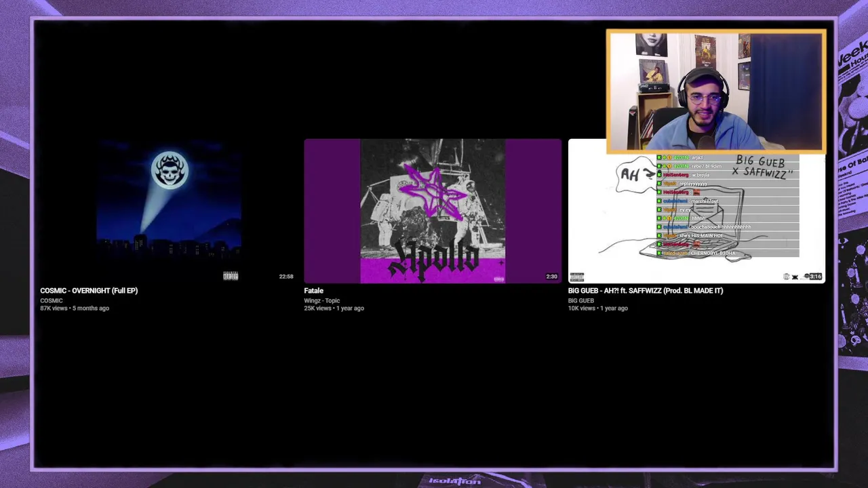868x488 pixels.
Task: Click chat message 'CHERNOBYL B3BHA'
Action: pyautogui.click(x=713, y=253)
